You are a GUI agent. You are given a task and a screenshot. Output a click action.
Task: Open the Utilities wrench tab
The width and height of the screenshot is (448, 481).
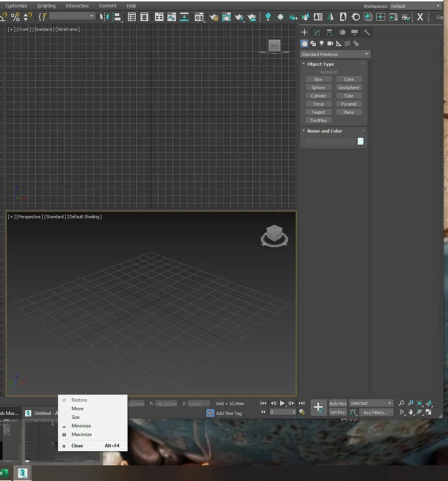(367, 32)
